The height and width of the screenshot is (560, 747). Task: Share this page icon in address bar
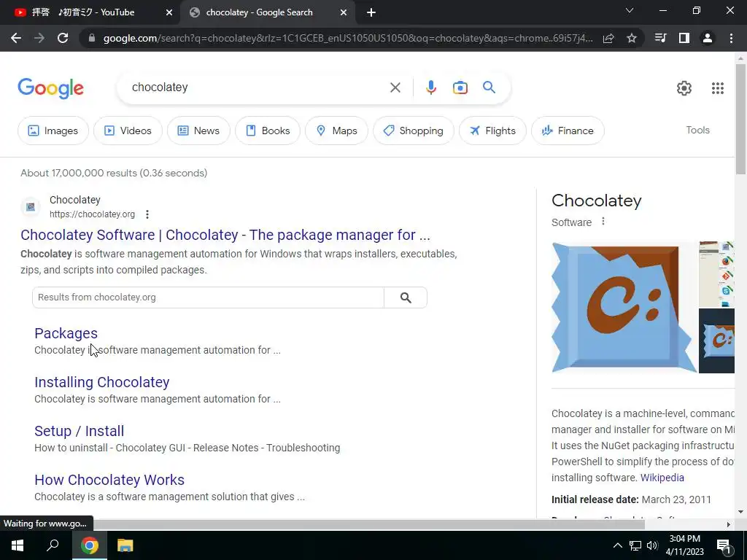pos(608,38)
